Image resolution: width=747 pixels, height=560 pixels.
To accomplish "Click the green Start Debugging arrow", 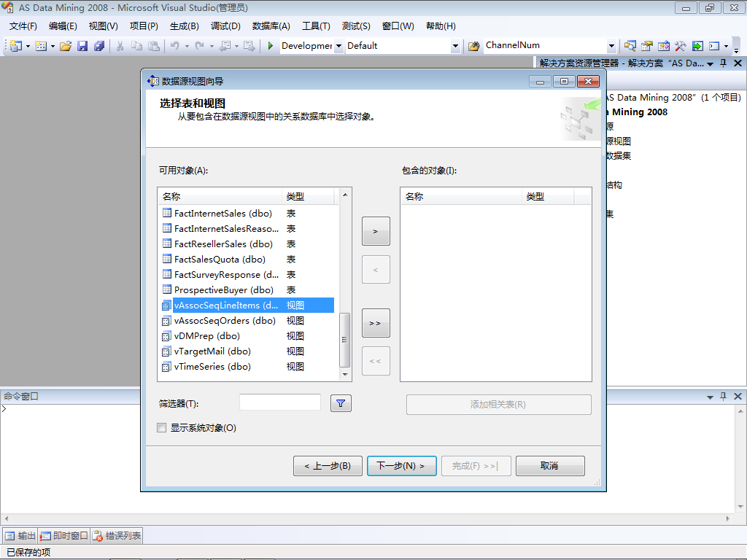I will (x=270, y=46).
